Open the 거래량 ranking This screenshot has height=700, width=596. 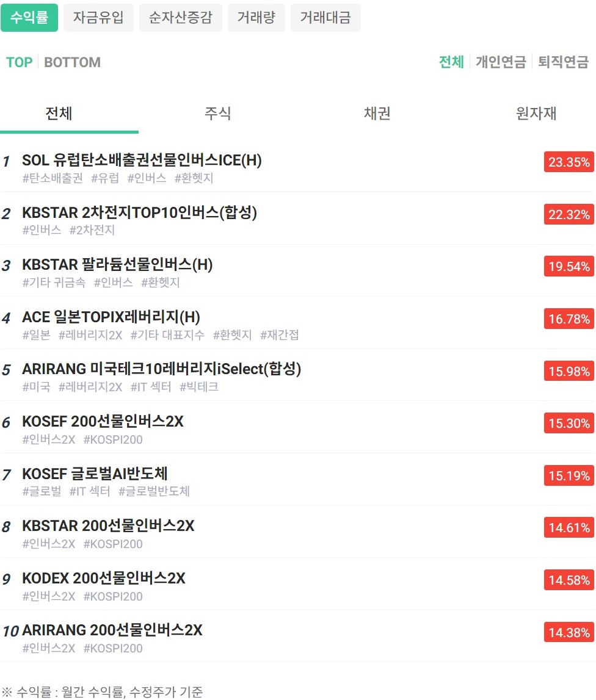[x=256, y=18]
